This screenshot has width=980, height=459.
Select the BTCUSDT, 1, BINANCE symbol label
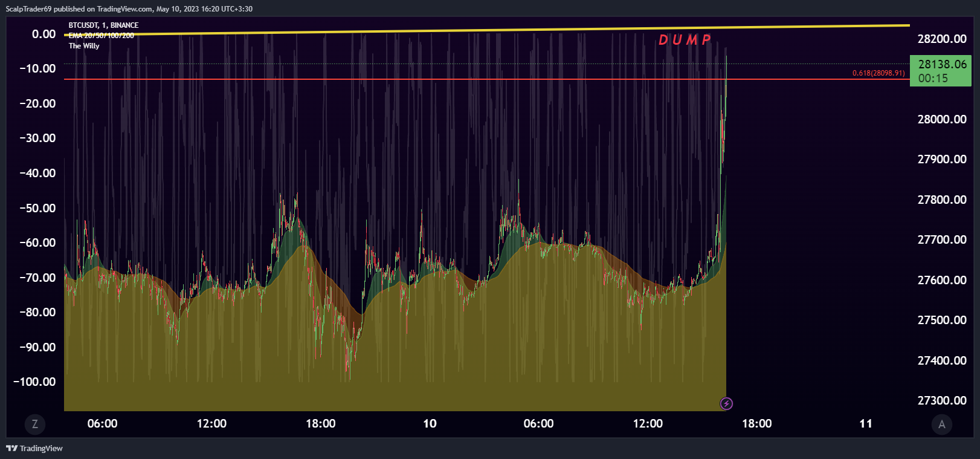click(103, 25)
